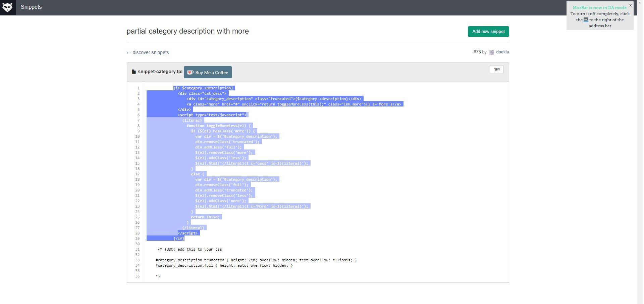Click the page's vertical scrollbar
Screen dimensions: 644x304
coord(640,152)
